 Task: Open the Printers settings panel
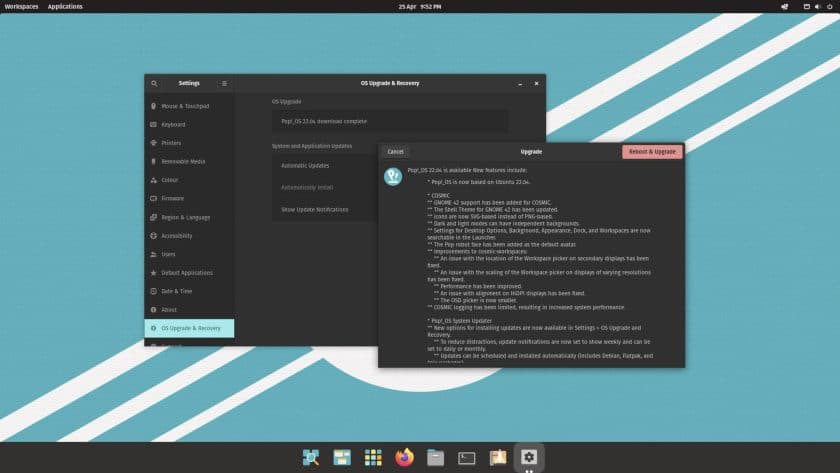(x=189, y=143)
